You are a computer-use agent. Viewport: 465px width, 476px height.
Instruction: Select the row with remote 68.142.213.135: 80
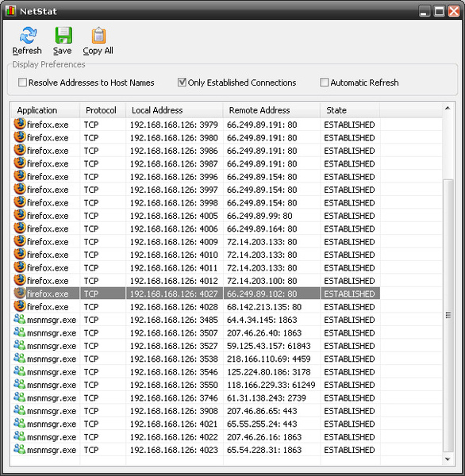(x=227, y=306)
